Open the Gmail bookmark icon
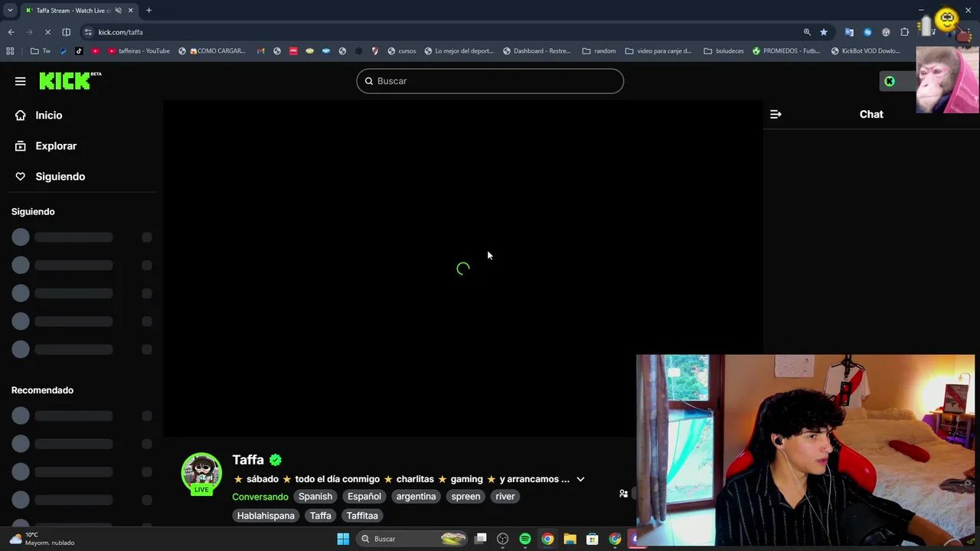 (x=261, y=51)
